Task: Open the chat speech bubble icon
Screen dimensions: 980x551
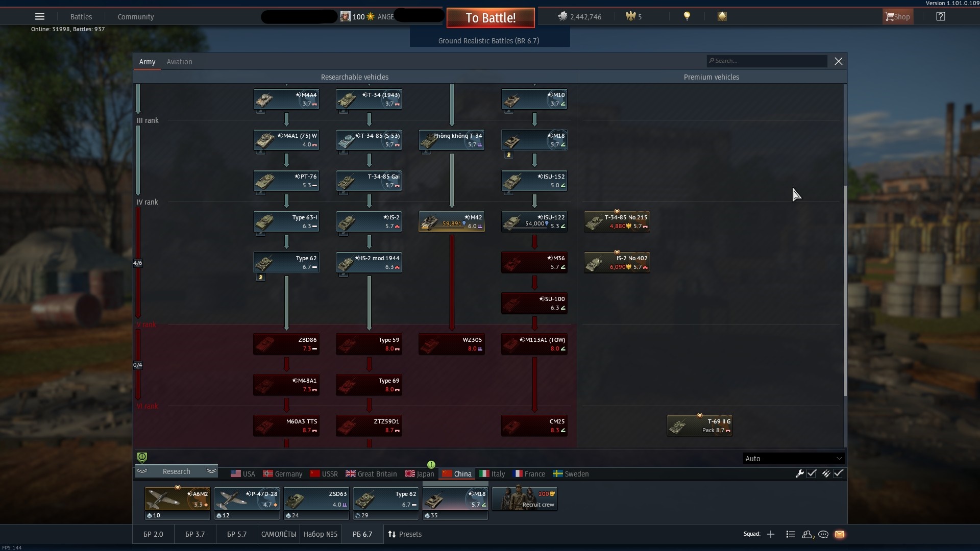Action: coord(823,534)
